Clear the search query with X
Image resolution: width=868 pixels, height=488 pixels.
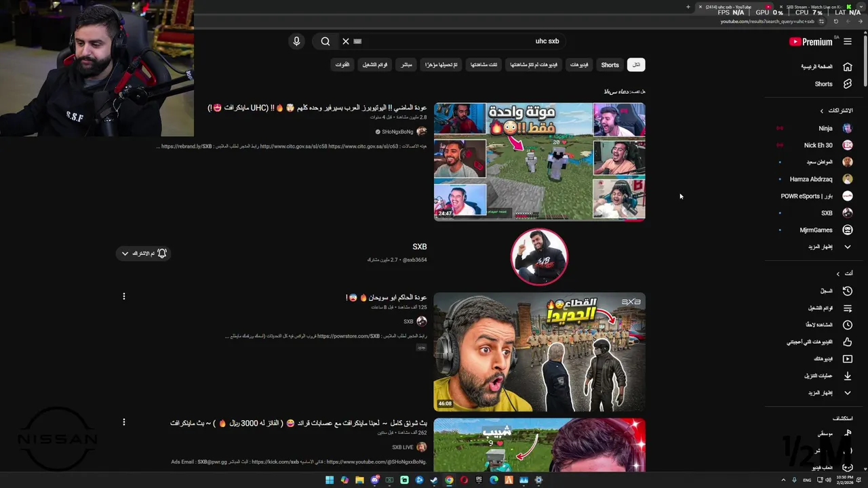[x=346, y=41]
